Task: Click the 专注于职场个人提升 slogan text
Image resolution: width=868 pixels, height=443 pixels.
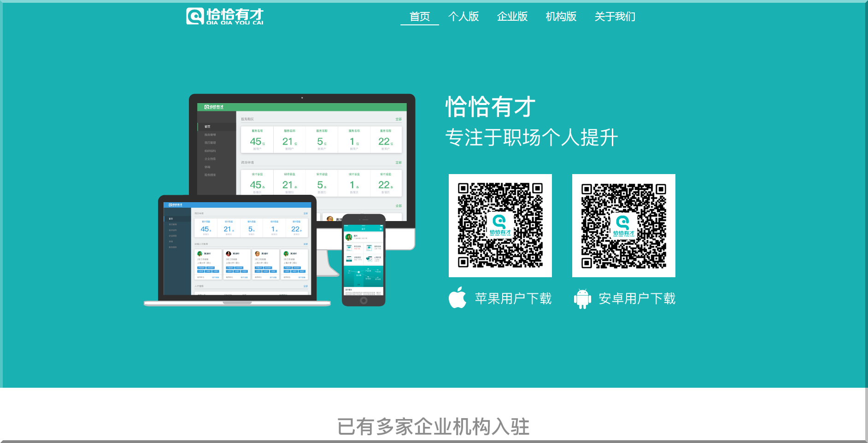Action: pyautogui.click(x=531, y=137)
